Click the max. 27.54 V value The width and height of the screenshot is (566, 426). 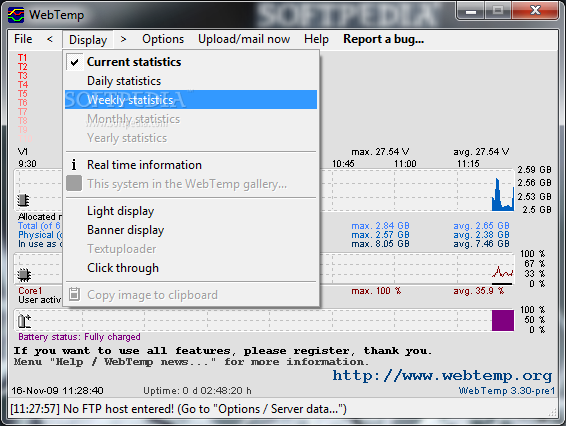click(x=380, y=152)
